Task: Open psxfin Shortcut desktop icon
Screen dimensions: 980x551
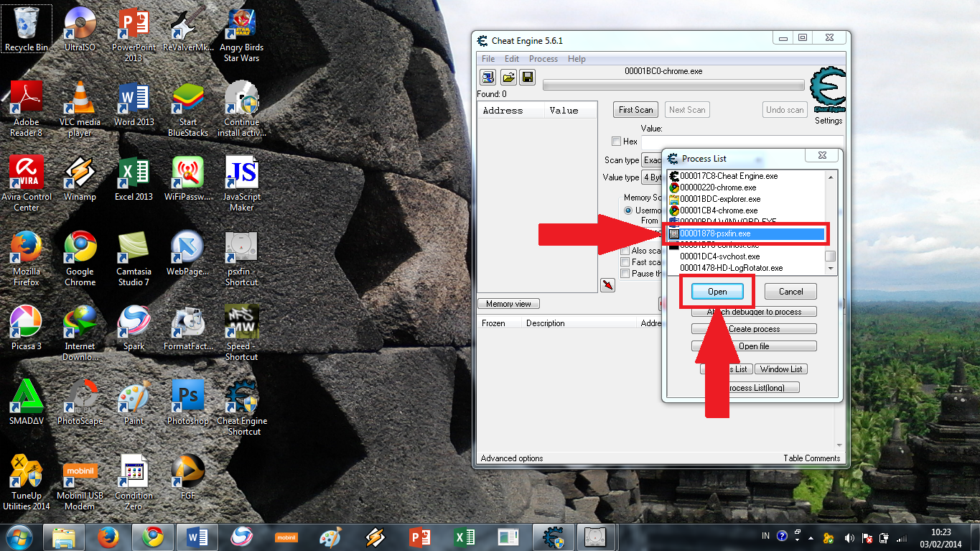Action: tap(242, 259)
